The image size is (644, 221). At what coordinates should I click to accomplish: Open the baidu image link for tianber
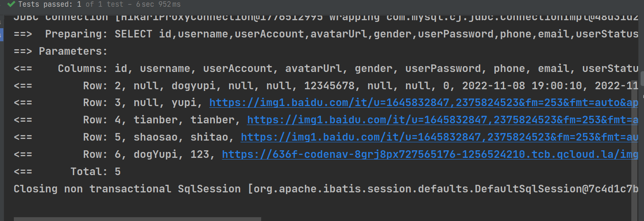[x=442, y=120]
